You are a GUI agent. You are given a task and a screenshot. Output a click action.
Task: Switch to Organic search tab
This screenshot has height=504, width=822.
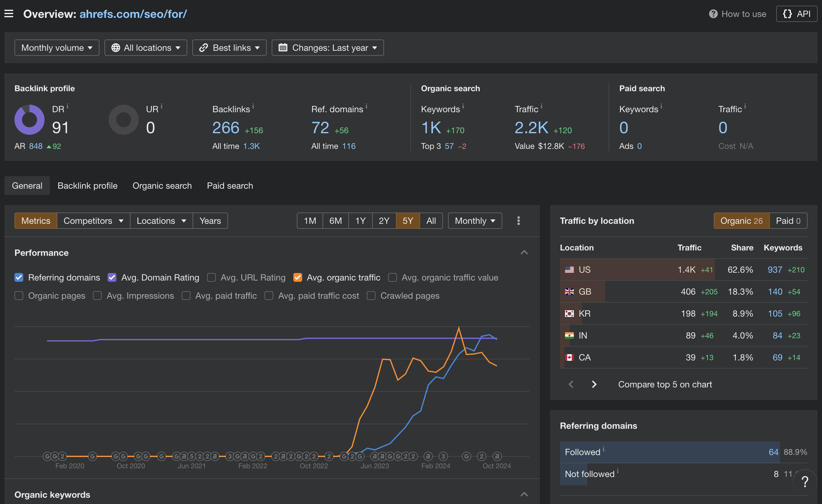click(162, 186)
